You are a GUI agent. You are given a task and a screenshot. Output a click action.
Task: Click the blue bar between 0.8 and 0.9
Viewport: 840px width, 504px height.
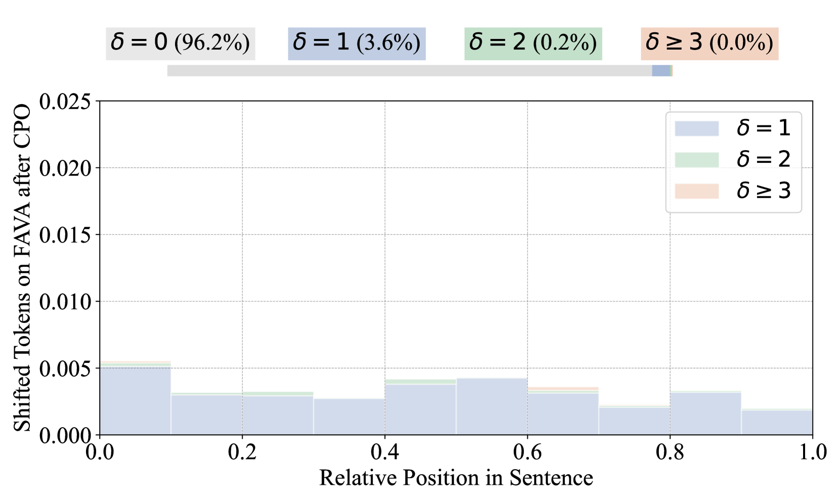(705, 413)
